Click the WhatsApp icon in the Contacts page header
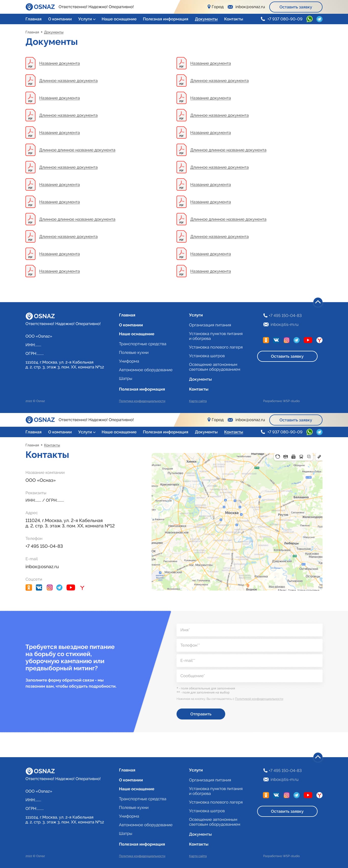Viewport: 348px width, 868px height. [x=309, y=432]
